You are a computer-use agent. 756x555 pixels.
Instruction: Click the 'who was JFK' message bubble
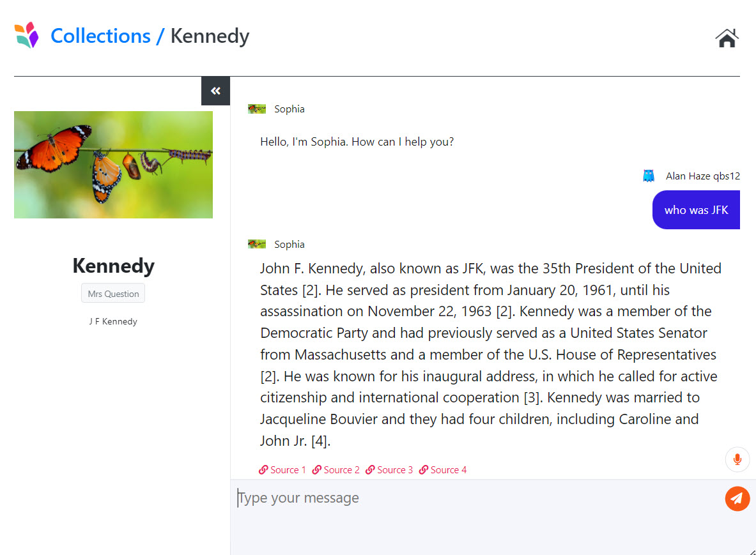point(696,210)
